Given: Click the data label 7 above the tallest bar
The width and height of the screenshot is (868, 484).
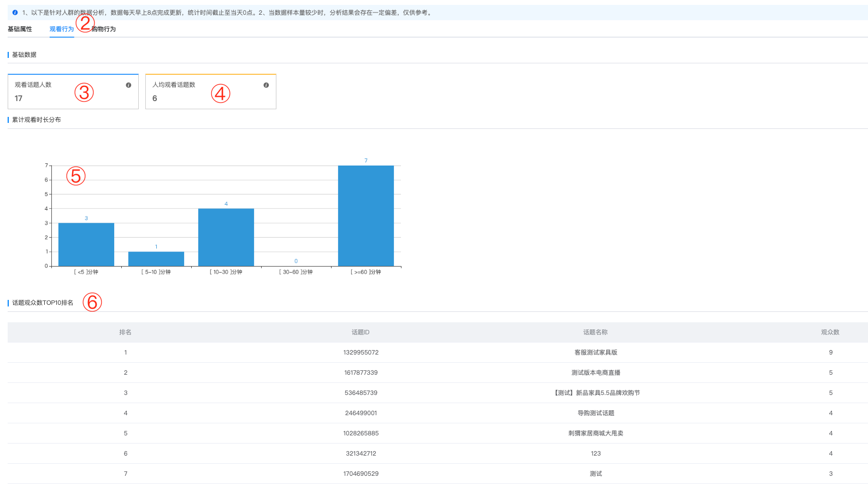Looking at the screenshot, I should (x=366, y=161).
